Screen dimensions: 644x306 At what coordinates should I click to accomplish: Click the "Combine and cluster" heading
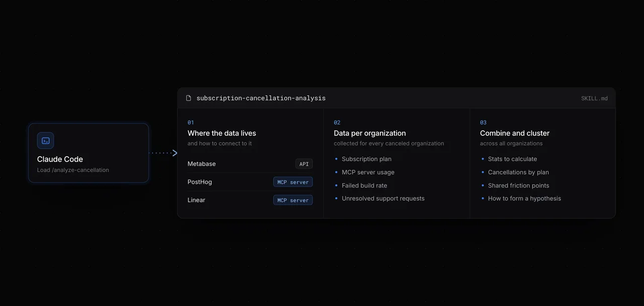515,133
